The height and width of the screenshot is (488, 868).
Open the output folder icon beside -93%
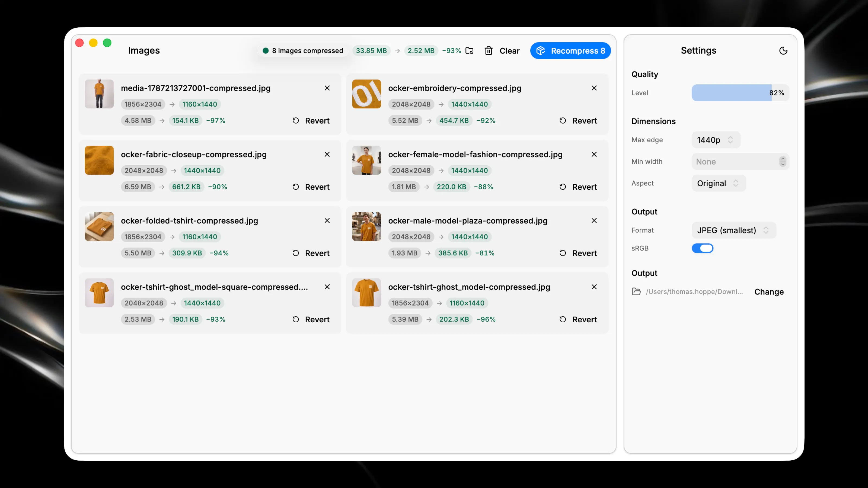pos(469,50)
